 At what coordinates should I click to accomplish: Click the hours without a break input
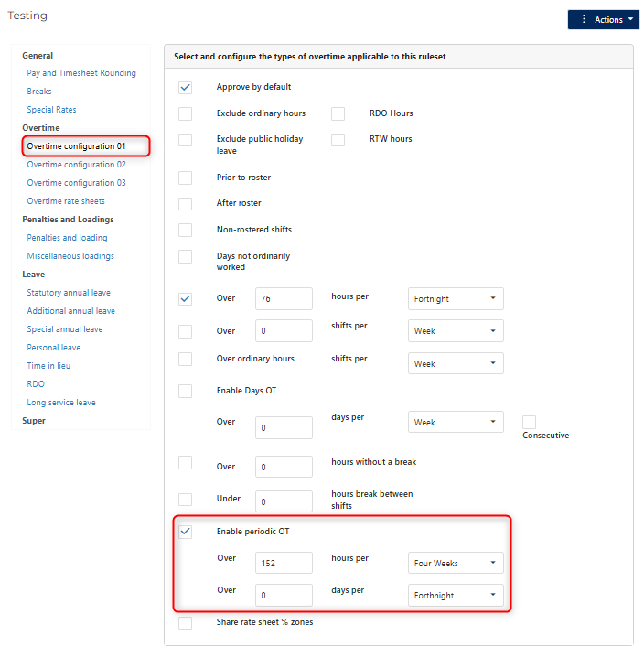284,467
